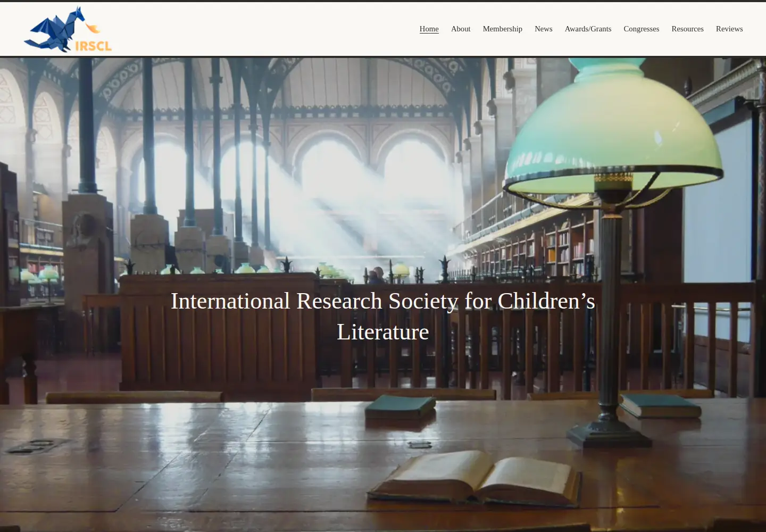Click the IRSCL dragon logo
Viewport: 766px width, 532px height.
pyautogui.click(x=68, y=29)
